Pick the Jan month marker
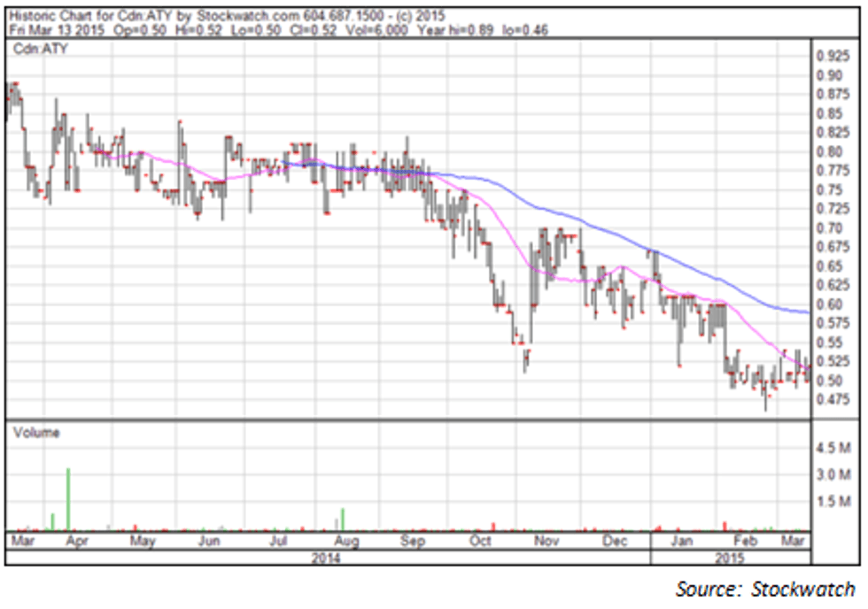The image size is (868, 609). click(x=682, y=540)
